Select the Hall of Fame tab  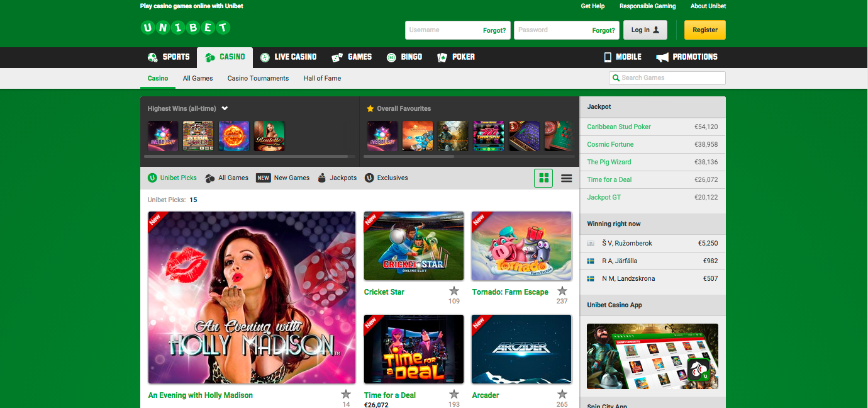click(x=322, y=78)
